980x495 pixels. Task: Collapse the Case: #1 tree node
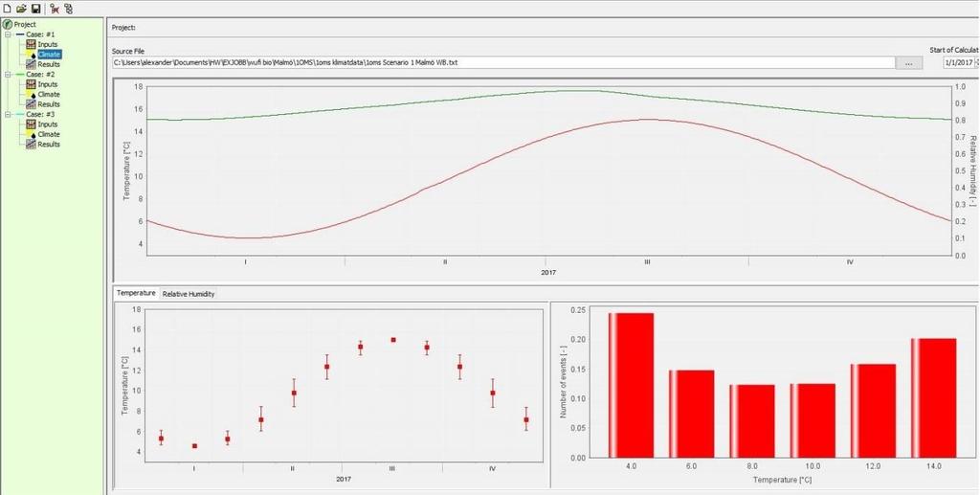pos(8,34)
